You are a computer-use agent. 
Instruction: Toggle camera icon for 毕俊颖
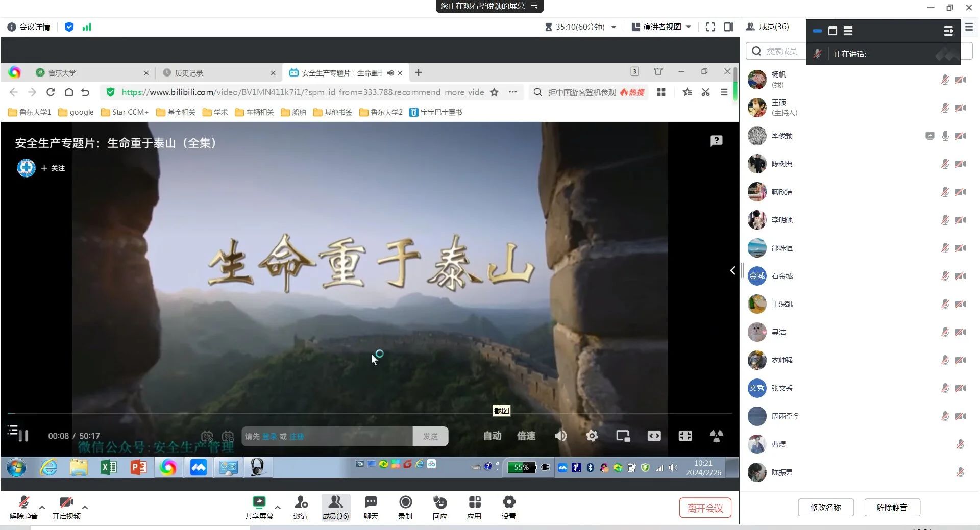coord(961,136)
